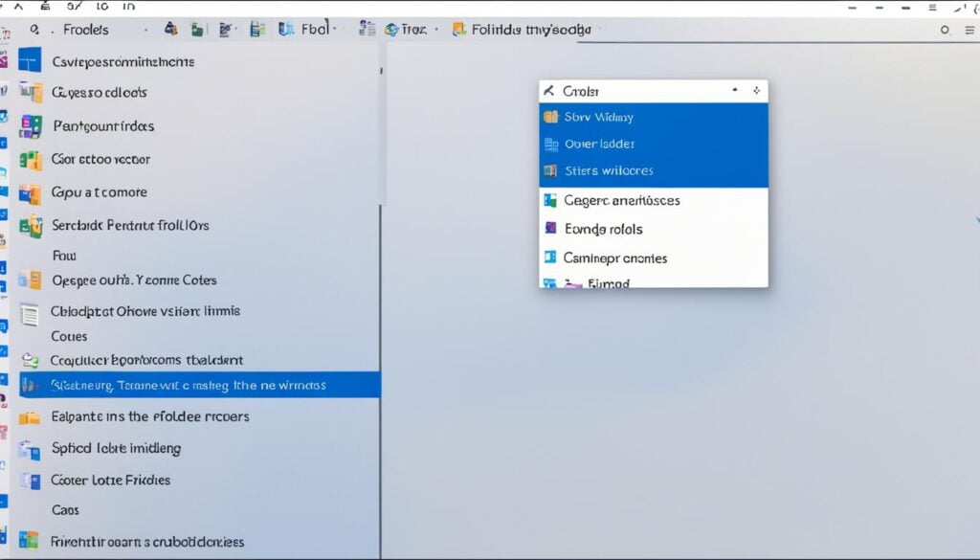
Task: Click the globe icon next to Troz
Action: [x=391, y=30]
